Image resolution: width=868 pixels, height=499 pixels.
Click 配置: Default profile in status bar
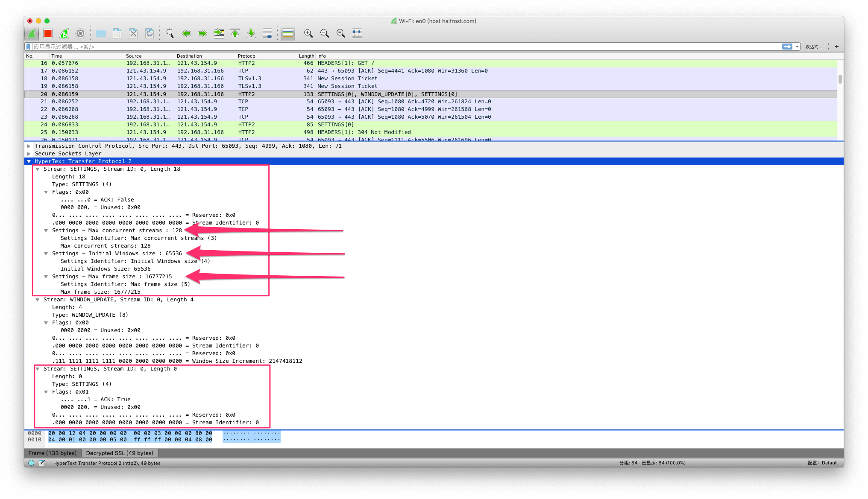click(x=823, y=463)
